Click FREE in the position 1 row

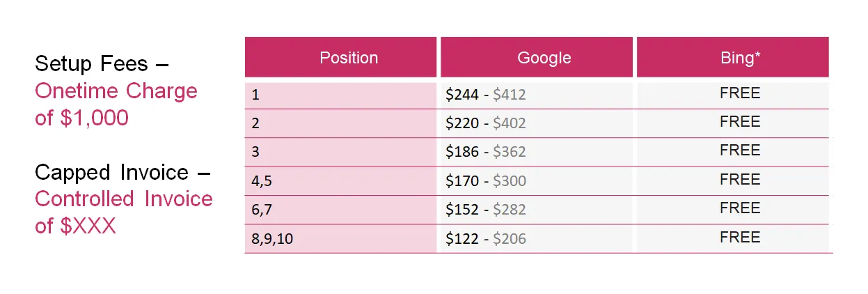point(740,93)
